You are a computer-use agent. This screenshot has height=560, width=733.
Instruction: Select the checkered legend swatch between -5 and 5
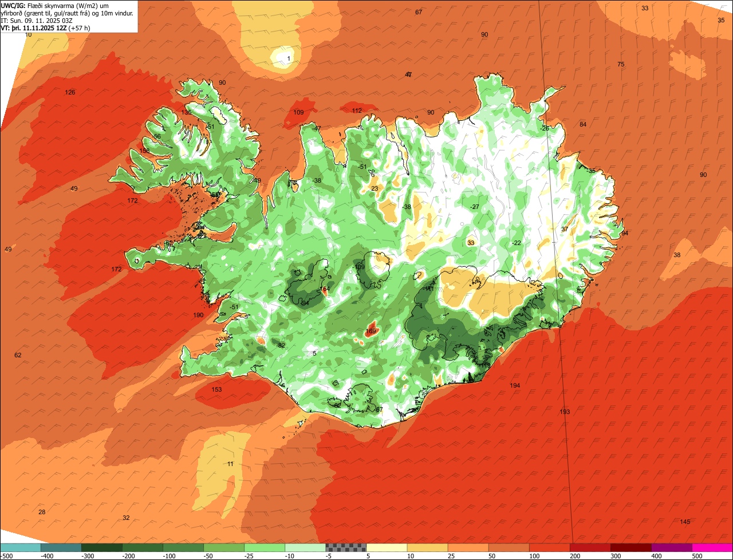click(x=346, y=547)
